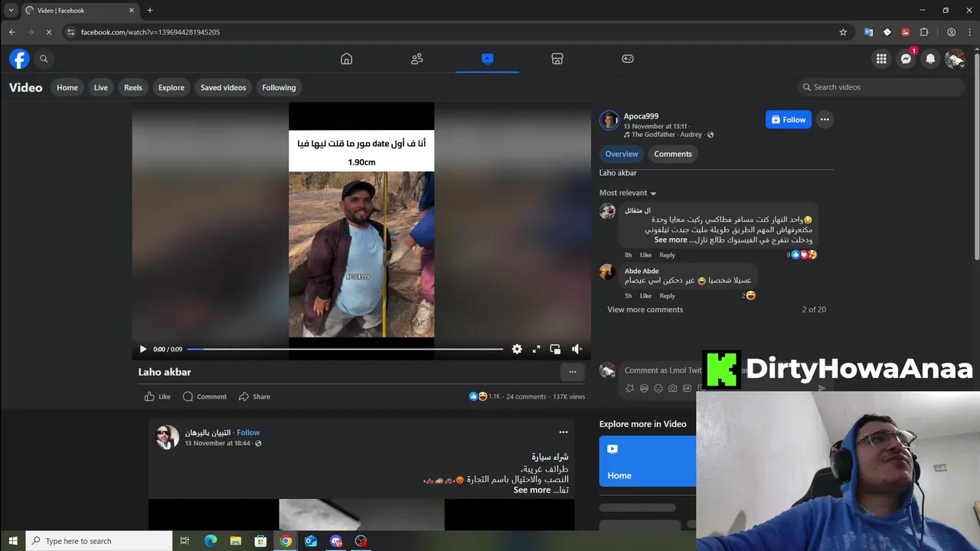
Task: Open the 24 comments count
Action: coord(526,396)
